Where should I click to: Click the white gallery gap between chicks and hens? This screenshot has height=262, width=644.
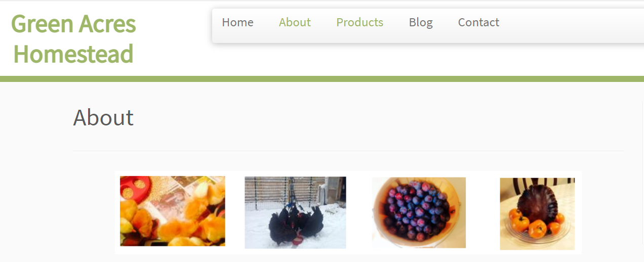pos(235,212)
